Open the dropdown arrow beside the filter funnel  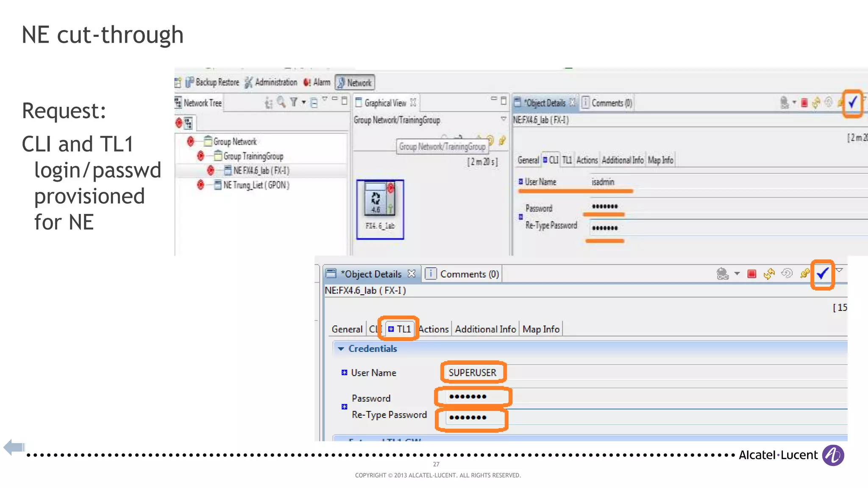[303, 102]
